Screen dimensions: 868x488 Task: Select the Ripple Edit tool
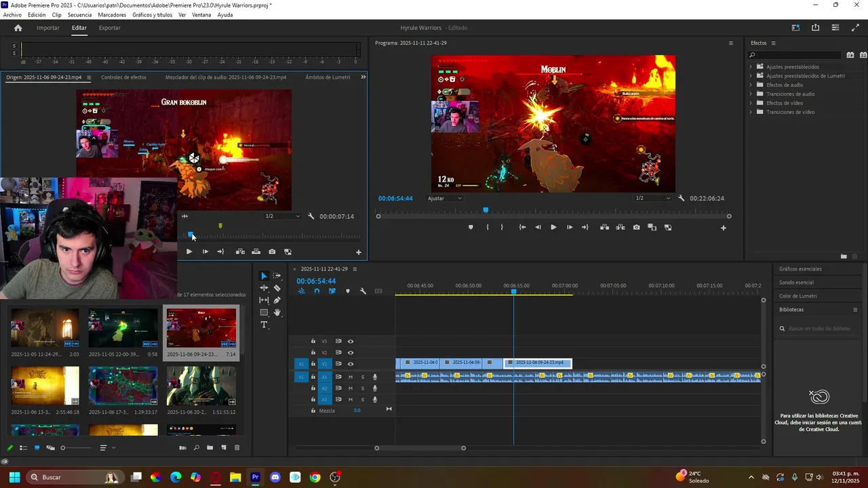(264, 288)
